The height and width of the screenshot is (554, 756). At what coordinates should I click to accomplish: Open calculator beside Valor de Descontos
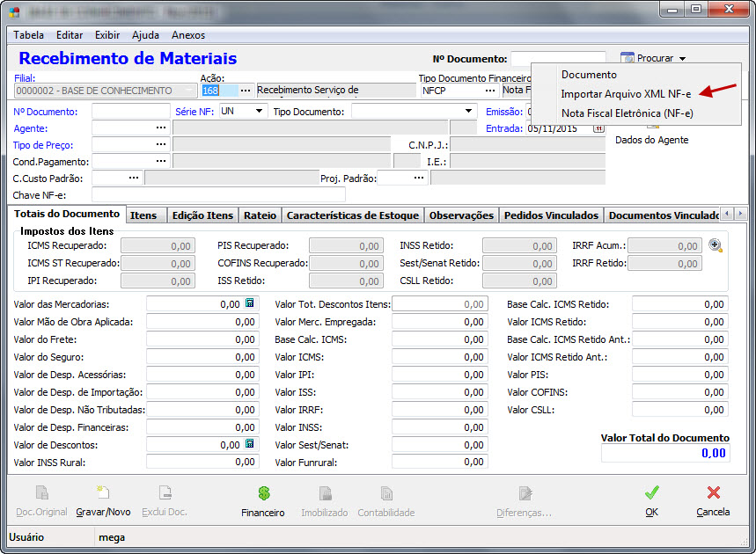tap(250, 444)
